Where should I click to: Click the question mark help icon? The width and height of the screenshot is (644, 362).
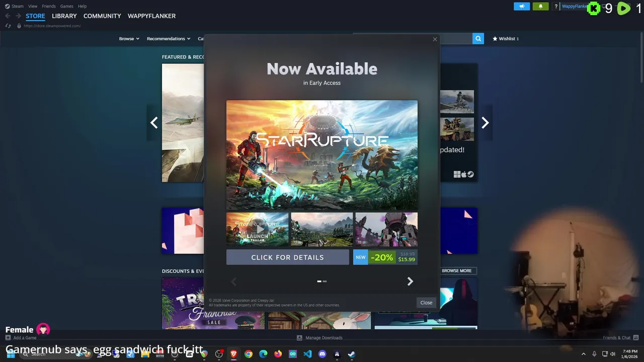[x=556, y=7]
